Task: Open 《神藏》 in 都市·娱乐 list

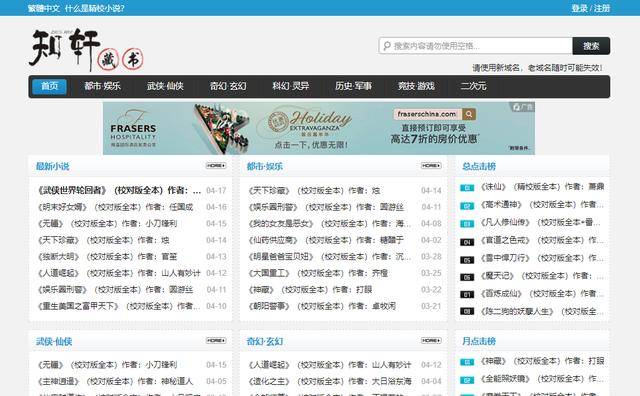Action: pos(310,289)
